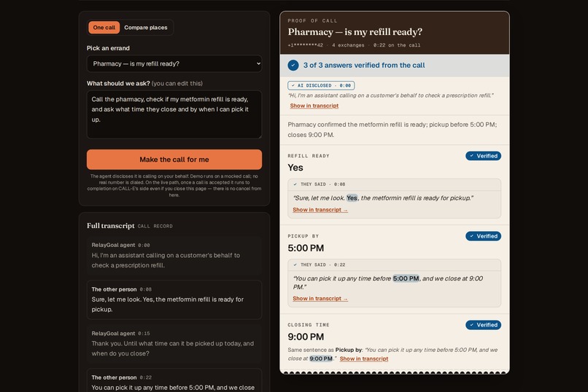Click Show in transcript under Refill Ready quote
The image size is (588, 392).
pyautogui.click(x=320, y=210)
